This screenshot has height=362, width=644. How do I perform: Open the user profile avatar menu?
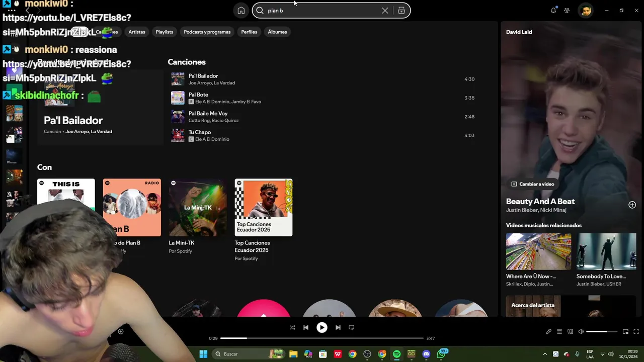coord(586,10)
